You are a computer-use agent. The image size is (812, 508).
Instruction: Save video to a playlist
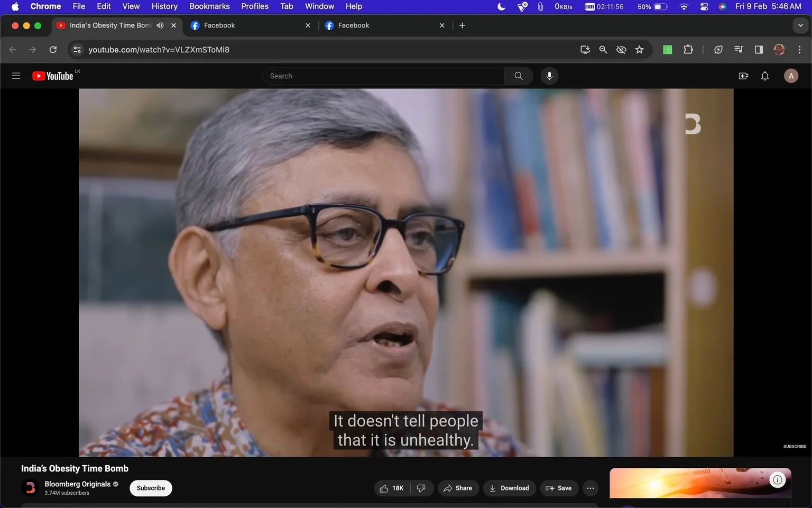558,488
